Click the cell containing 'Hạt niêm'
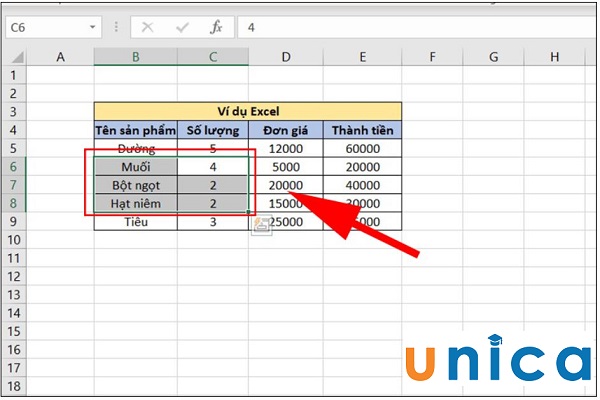The width and height of the screenshot is (600, 400). tap(135, 203)
